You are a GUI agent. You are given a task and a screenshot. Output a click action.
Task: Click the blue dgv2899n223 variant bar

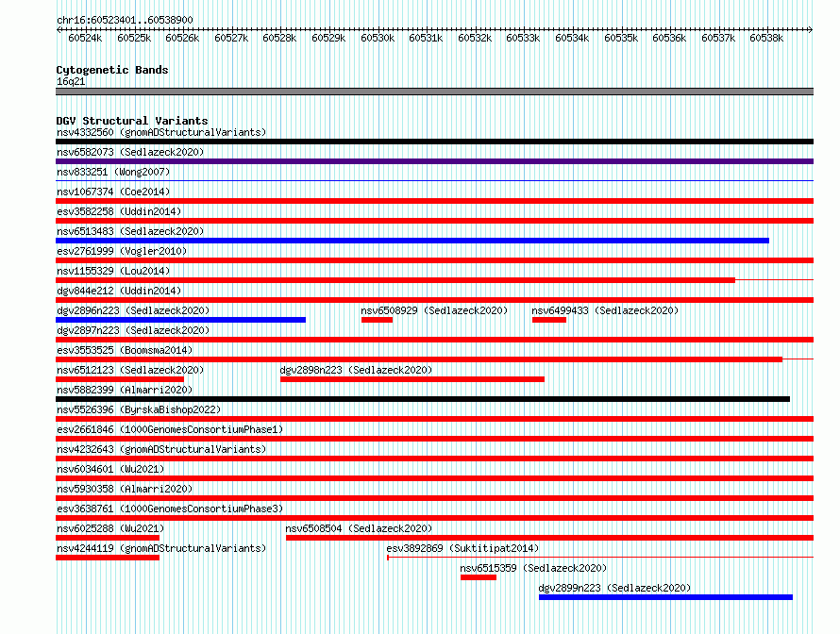click(x=666, y=597)
